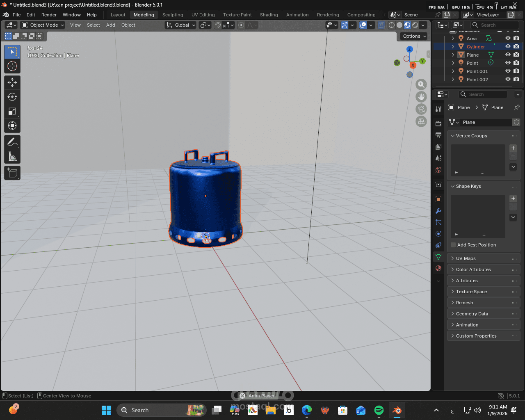Enable the Add Rest Position checkbox

[x=453, y=245]
